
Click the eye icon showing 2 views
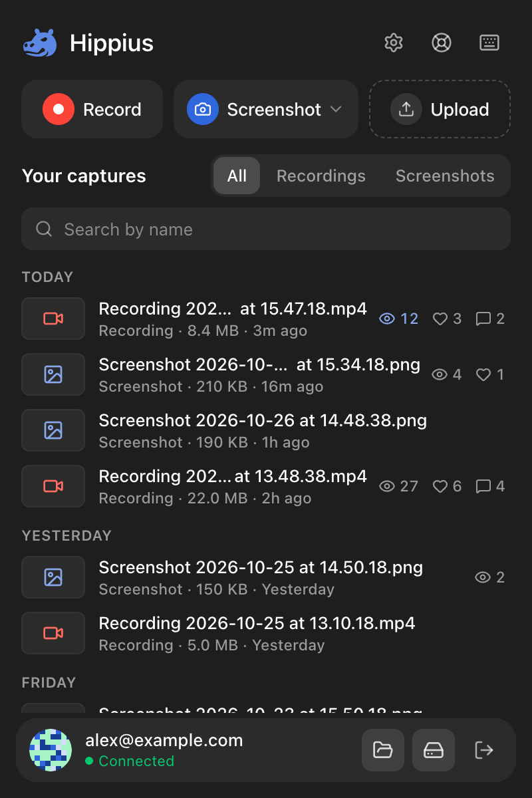coord(483,577)
